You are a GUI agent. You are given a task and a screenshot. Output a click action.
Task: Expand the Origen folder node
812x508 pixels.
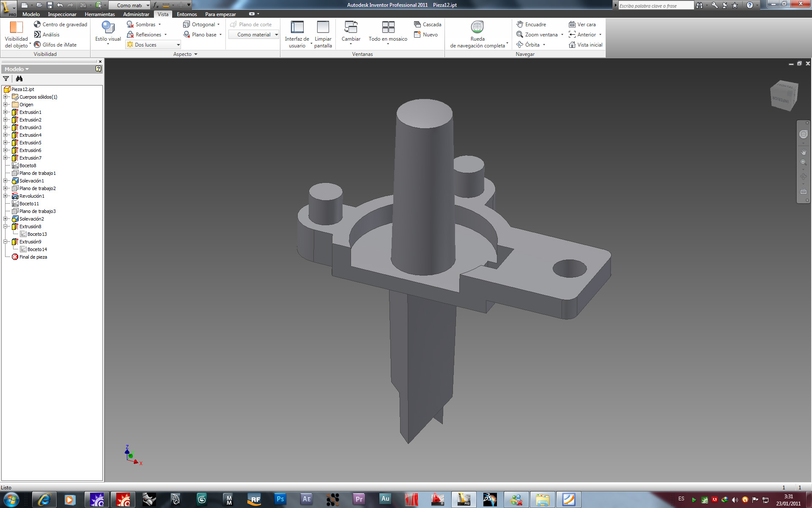click(5, 105)
